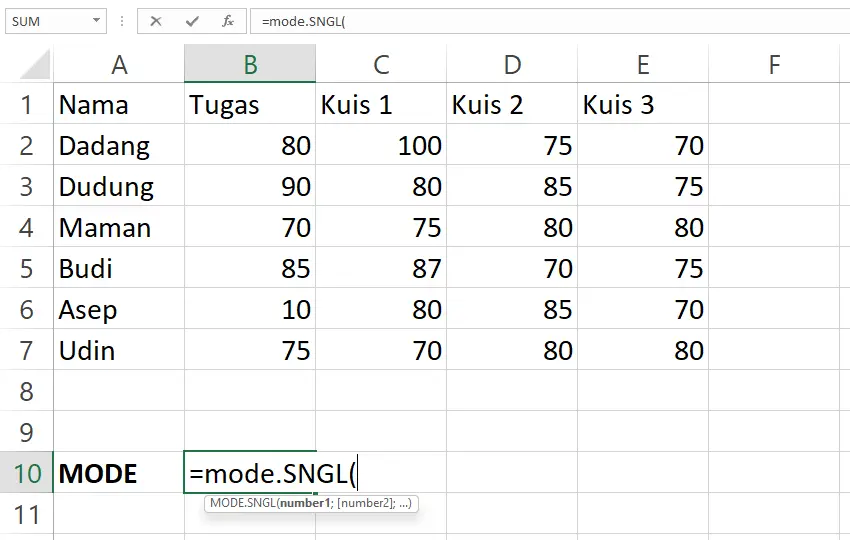
Task: Select column B header
Action: coord(250,64)
